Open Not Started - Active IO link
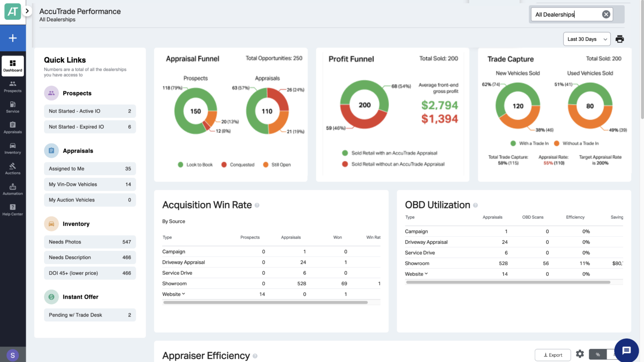This screenshot has height=362, width=644. [x=90, y=111]
